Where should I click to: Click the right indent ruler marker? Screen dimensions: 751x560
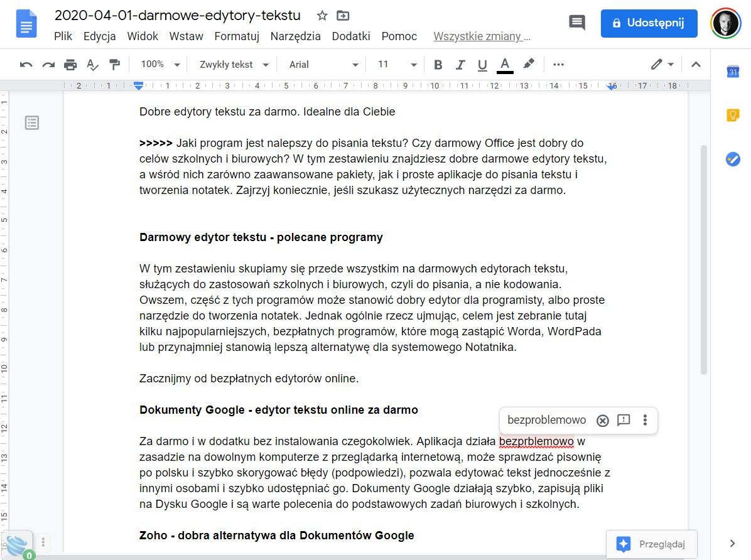tap(612, 87)
